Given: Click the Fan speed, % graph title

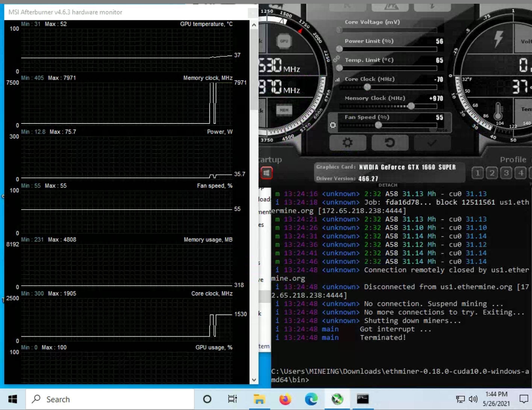Looking at the screenshot, I should point(215,186).
